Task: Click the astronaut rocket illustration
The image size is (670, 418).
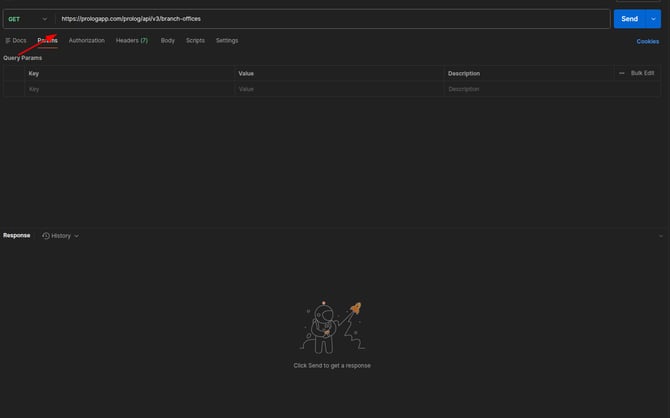Action: pos(331,327)
